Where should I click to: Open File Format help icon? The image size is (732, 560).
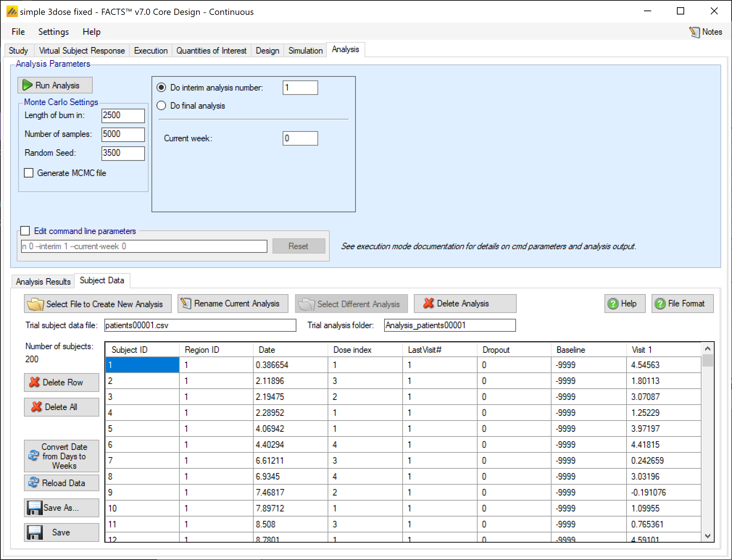(x=660, y=304)
